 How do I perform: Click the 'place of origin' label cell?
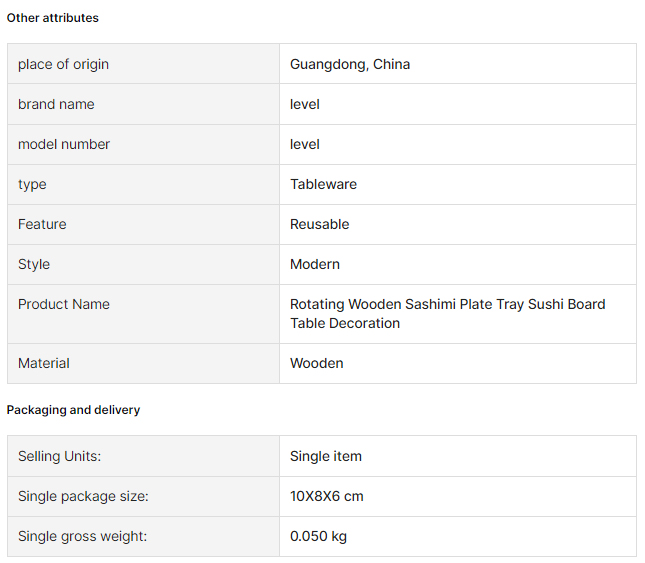coord(63,64)
